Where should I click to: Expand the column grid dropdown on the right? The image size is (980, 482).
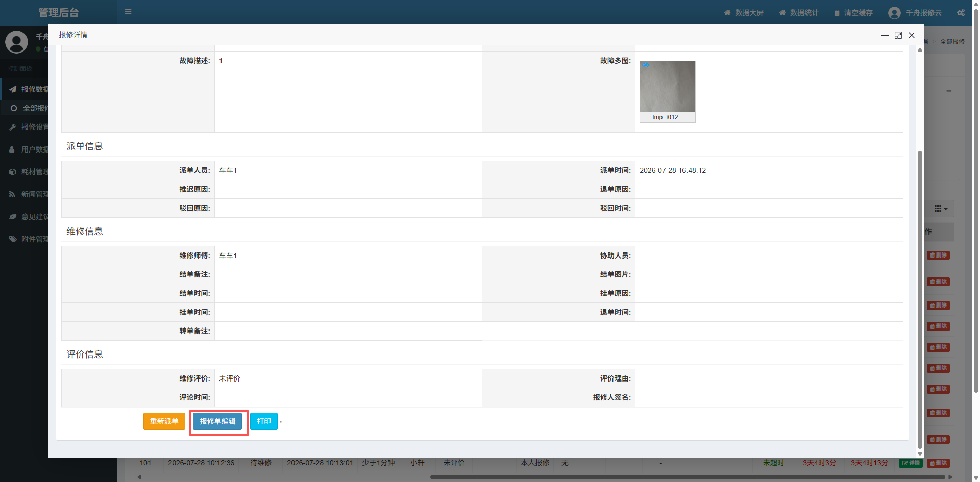(941, 209)
